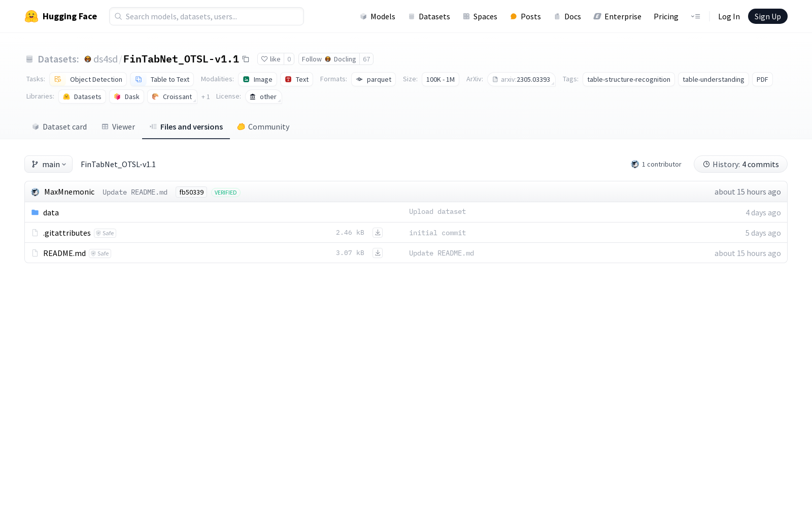The image size is (812, 508).
Task: Click the parquet format icon
Action: (359, 79)
